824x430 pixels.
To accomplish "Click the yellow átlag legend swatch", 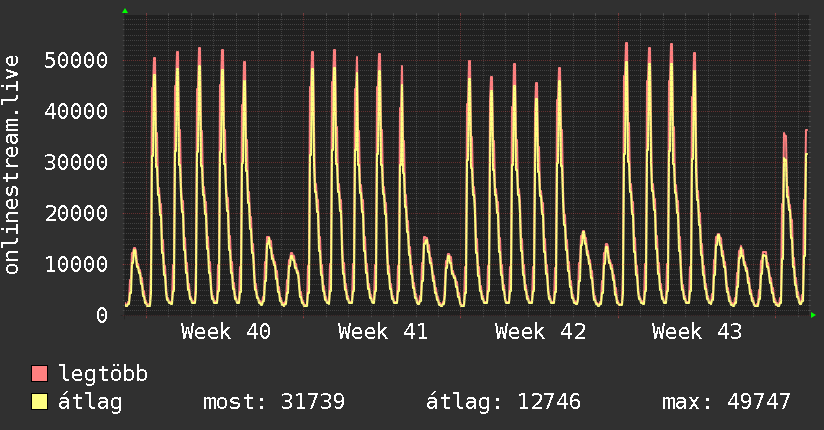I will [x=39, y=402].
